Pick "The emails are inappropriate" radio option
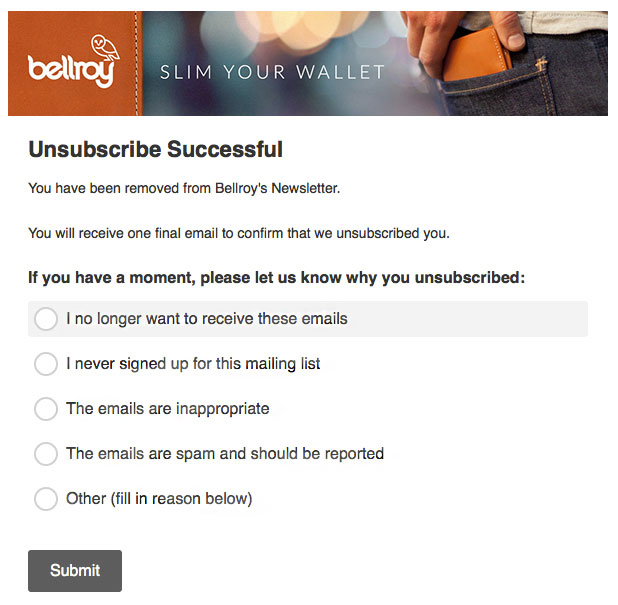 (46, 409)
